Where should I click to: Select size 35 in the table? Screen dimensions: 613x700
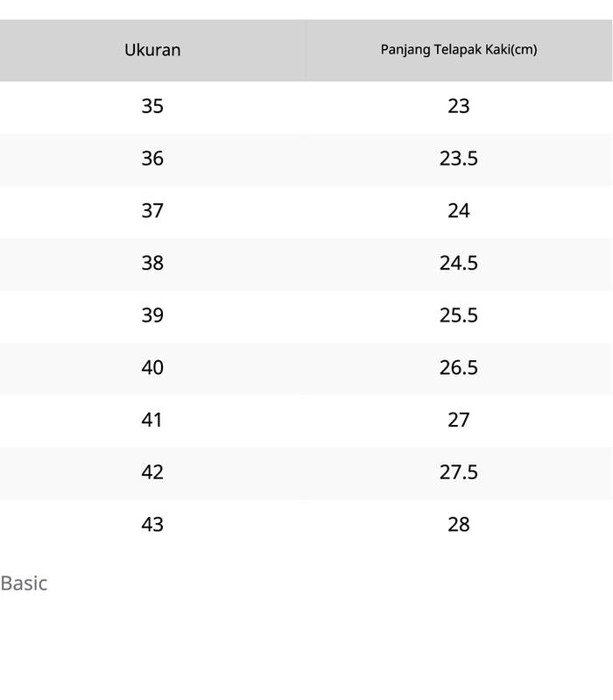[152, 106]
